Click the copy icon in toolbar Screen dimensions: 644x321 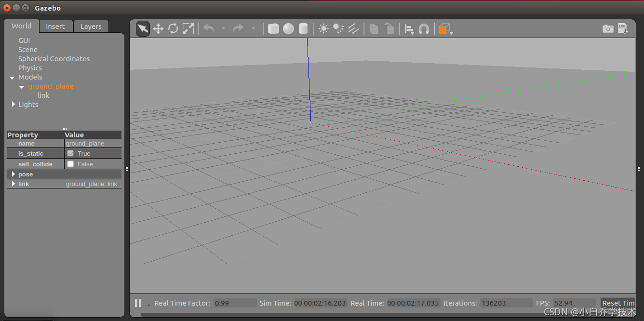click(374, 29)
